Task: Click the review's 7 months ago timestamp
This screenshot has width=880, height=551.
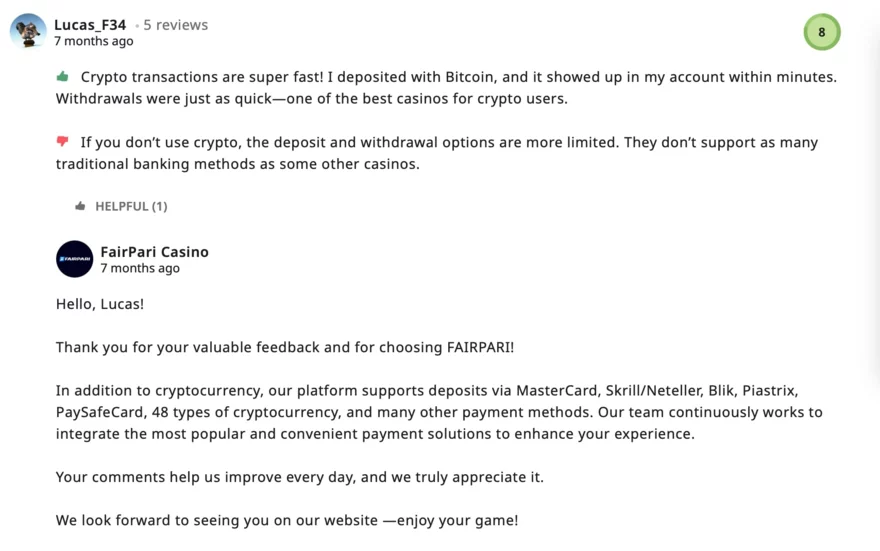Action: pyautogui.click(x=93, y=42)
